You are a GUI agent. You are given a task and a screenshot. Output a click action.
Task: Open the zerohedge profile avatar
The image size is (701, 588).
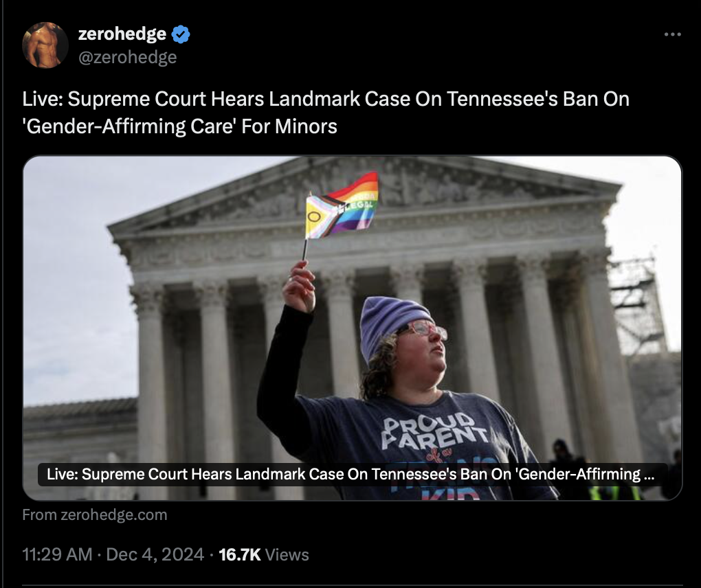(x=45, y=45)
